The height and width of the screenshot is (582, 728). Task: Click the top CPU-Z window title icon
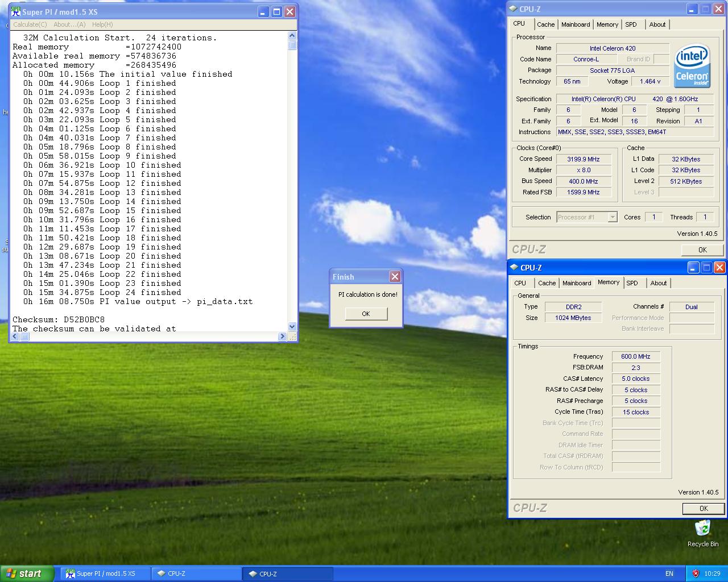coord(514,9)
